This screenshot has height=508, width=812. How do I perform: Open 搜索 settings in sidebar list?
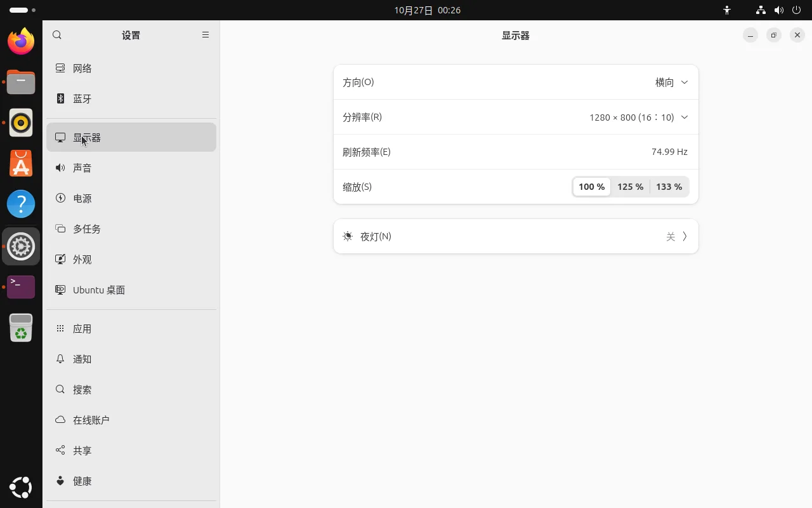pyautogui.click(x=131, y=389)
